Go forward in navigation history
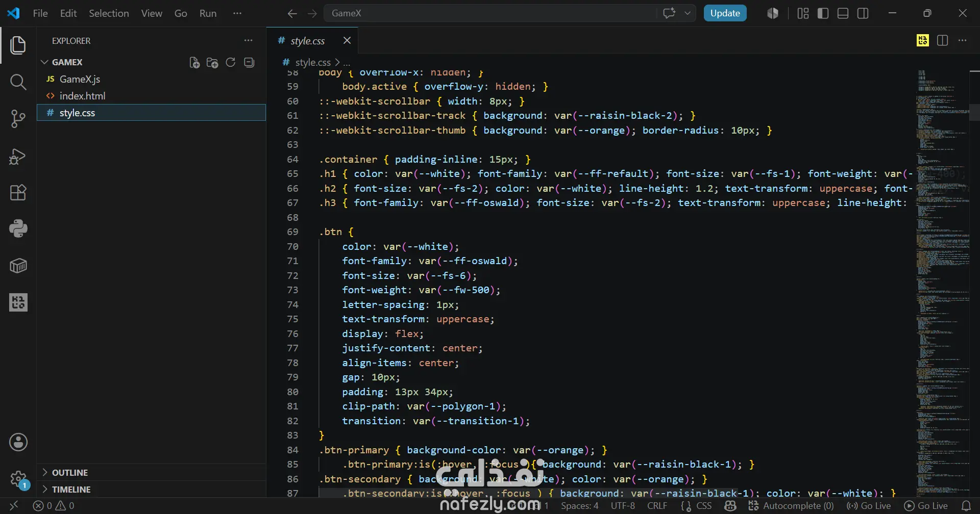Screen dimensions: 980x514 pos(312,13)
